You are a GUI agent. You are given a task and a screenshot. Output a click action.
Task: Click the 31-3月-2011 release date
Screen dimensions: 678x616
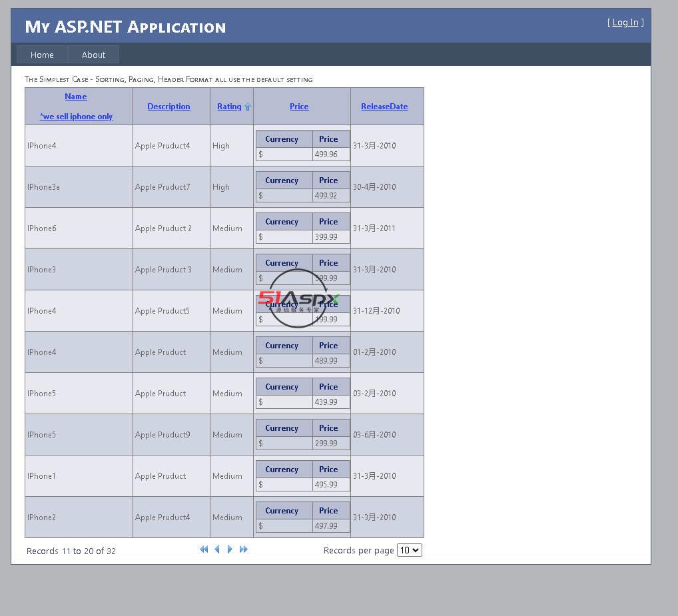tap(374, 228)
